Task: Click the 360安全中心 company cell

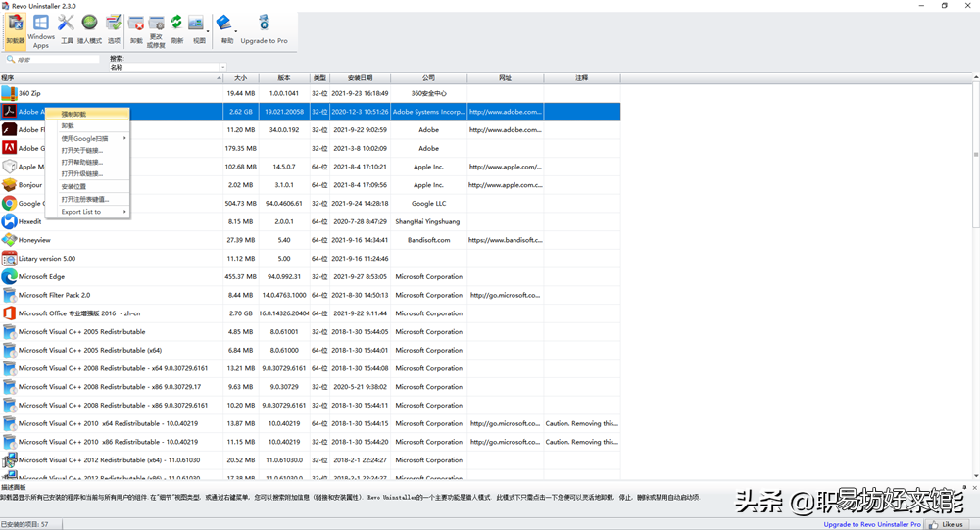Action: tap(429, 93)
